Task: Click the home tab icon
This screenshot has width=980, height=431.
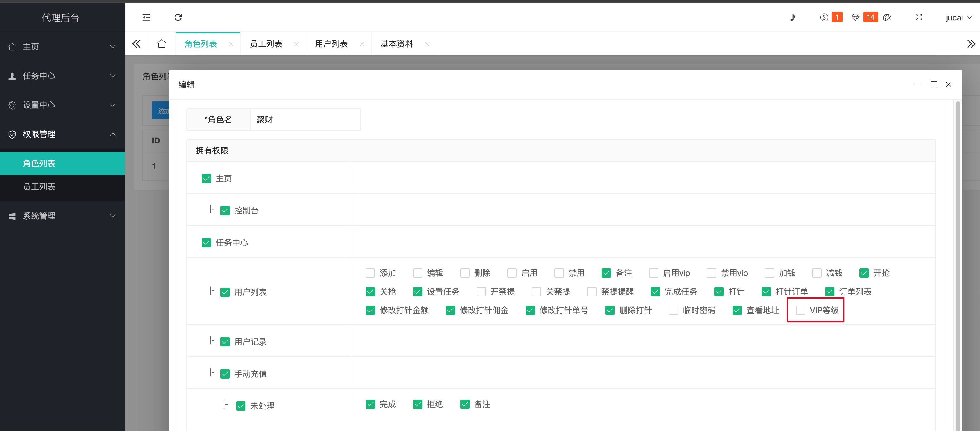Action: coord(162,44)
